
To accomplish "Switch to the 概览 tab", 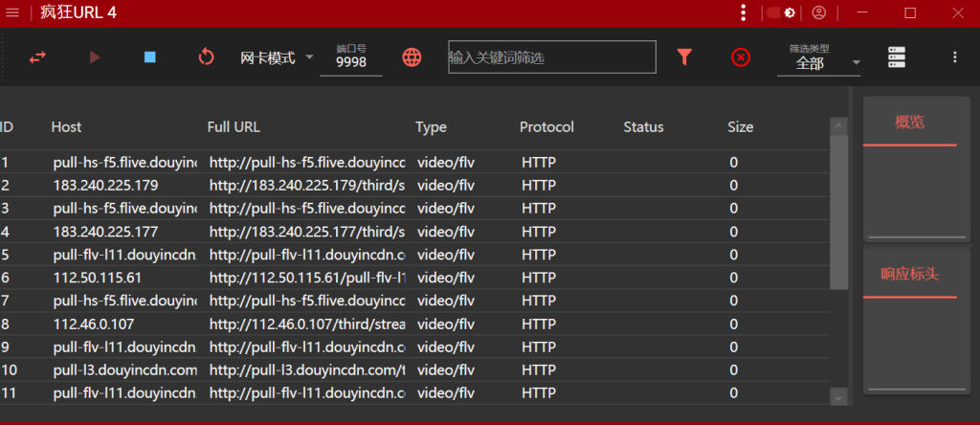I will coord(910,123).
